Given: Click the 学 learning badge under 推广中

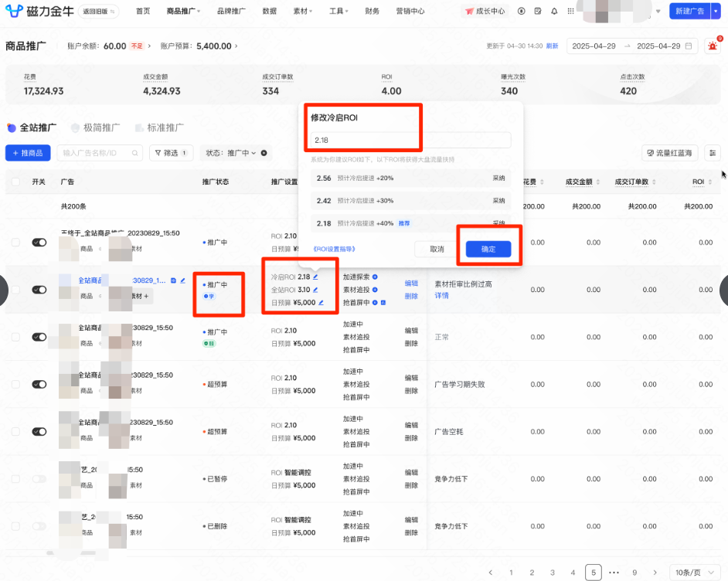Looking at the screenshot, I should 209,297.
